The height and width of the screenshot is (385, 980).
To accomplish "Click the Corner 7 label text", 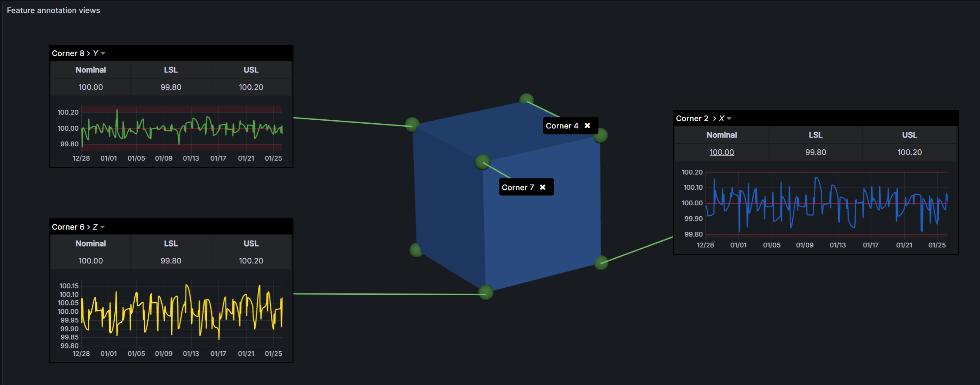I will point(518,188).
